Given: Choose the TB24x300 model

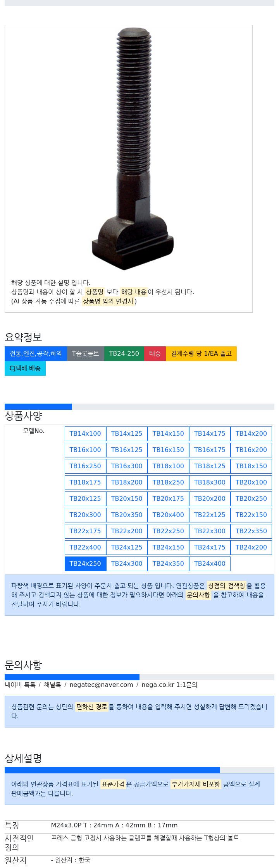Looking at the screenshot, I should click(127, 564).
